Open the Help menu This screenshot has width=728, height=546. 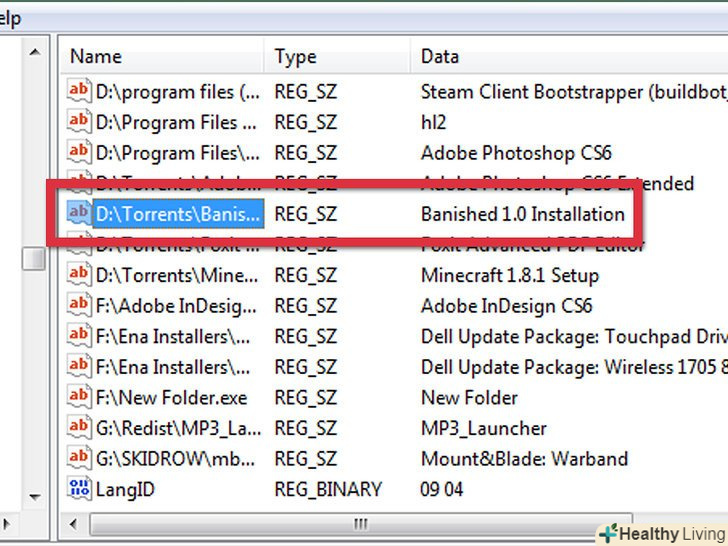9,20
